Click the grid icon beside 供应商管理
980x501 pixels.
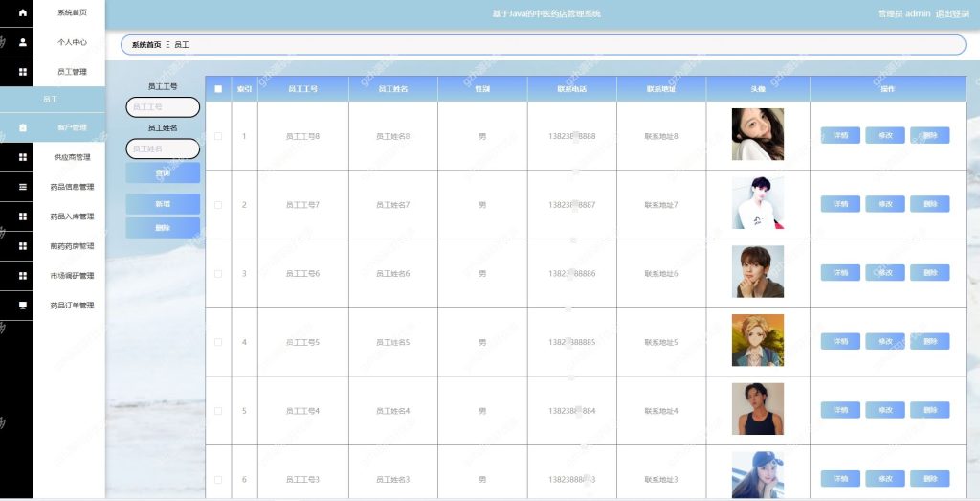point(23,157)
